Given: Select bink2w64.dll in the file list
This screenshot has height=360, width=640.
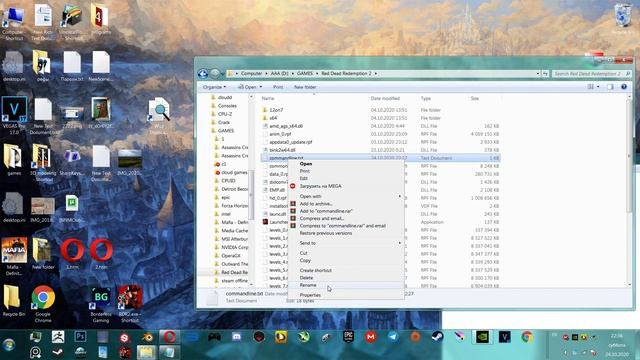Looking at the screenshot, I should point(282,150).
